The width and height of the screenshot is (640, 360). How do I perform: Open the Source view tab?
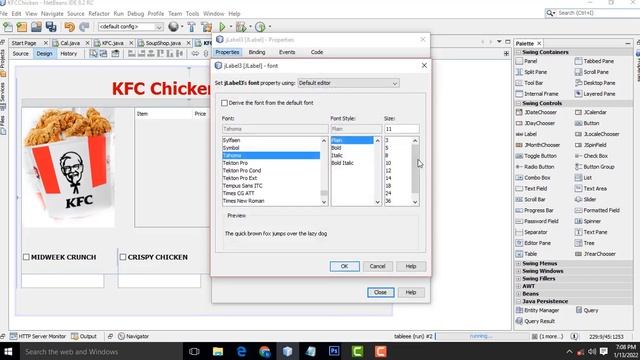click(20, 54)
